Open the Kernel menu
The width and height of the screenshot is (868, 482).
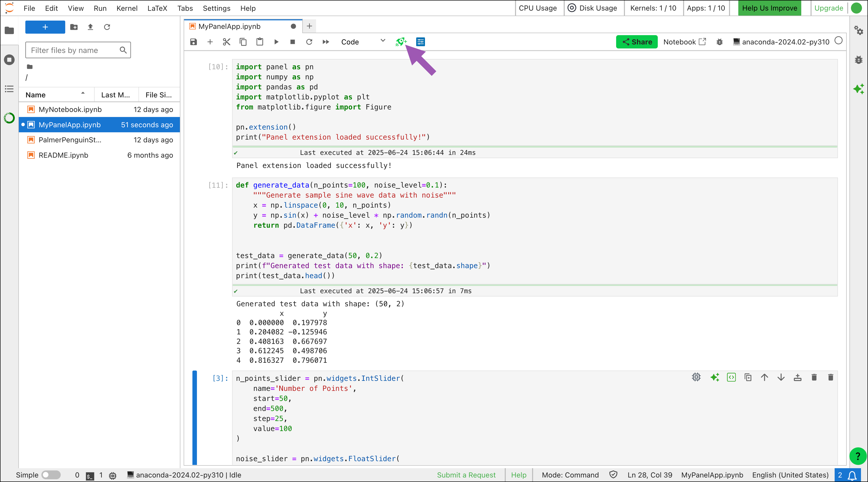coord(127,8)
